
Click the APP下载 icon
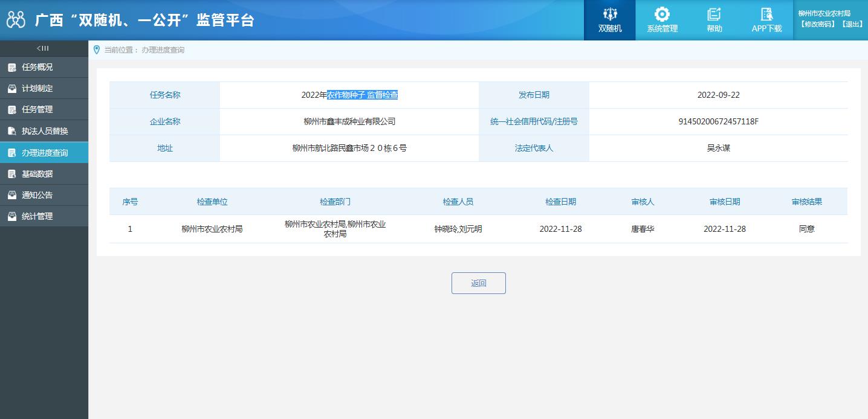[x=766, y=14]
